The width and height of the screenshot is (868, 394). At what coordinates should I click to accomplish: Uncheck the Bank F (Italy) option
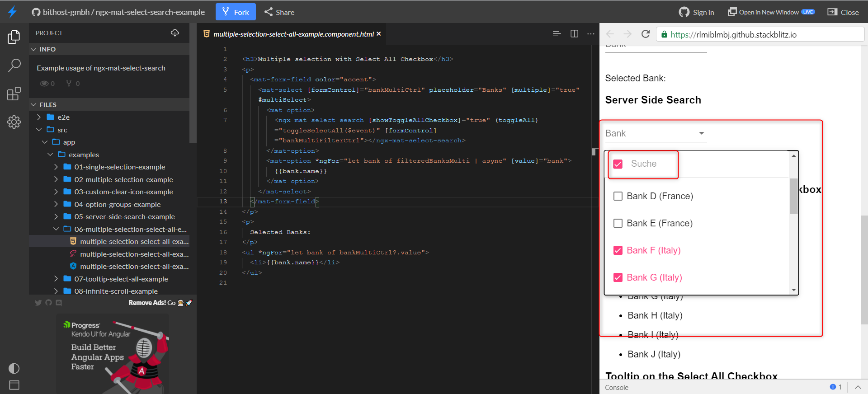[618, 250]
